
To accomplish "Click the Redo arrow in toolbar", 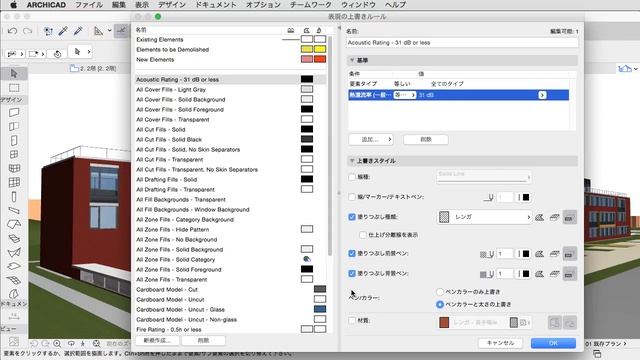I will tap(27, 31).
